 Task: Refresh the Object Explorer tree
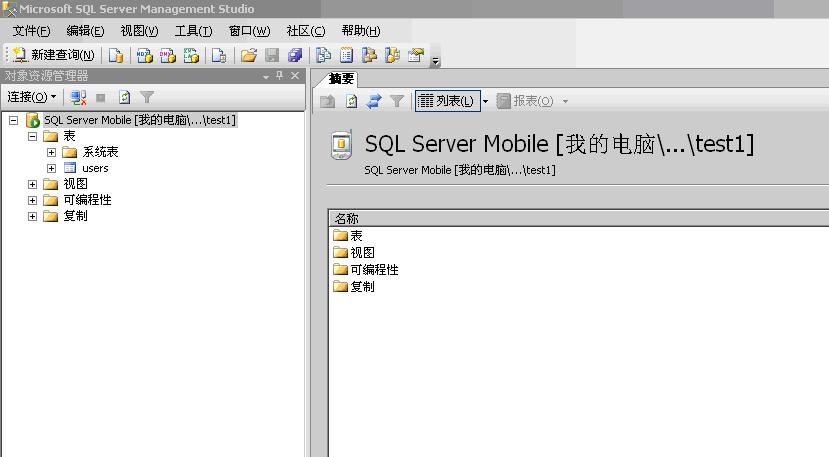(x=124, y=97)
